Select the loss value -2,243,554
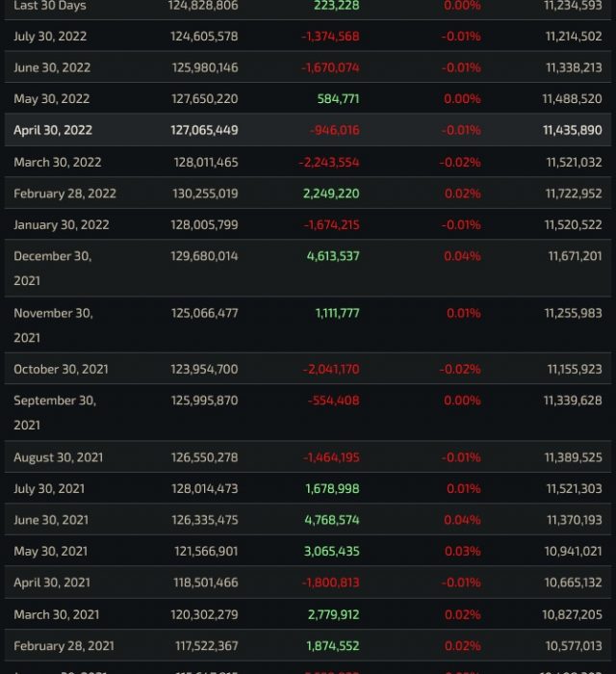Screen dimensions: 616x674 pyautogui.click(x=331, y=162)
